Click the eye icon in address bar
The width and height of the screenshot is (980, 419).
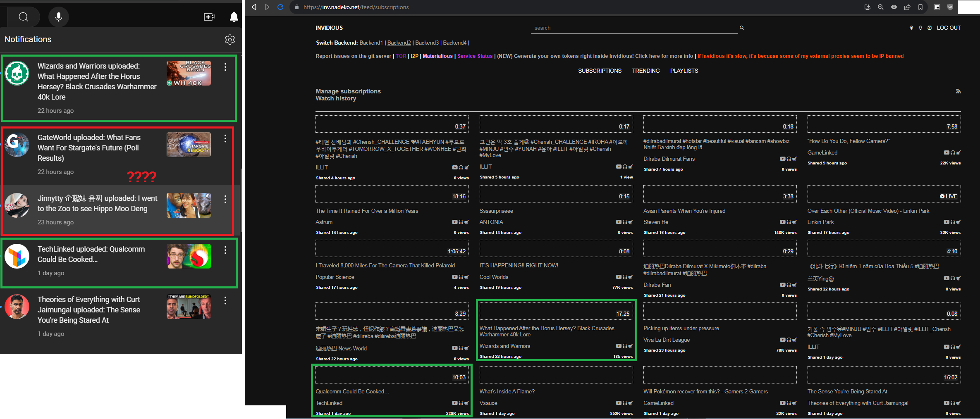894,7
